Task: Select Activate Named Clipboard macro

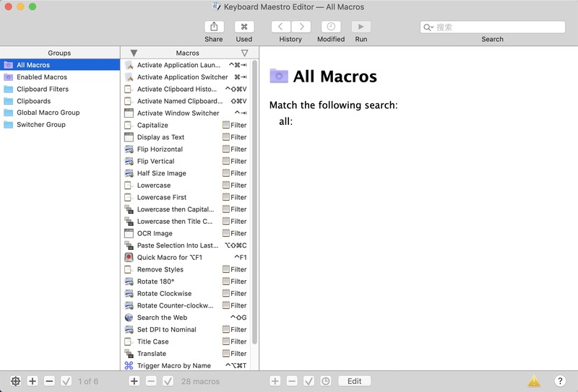Action: click(186, 101)
